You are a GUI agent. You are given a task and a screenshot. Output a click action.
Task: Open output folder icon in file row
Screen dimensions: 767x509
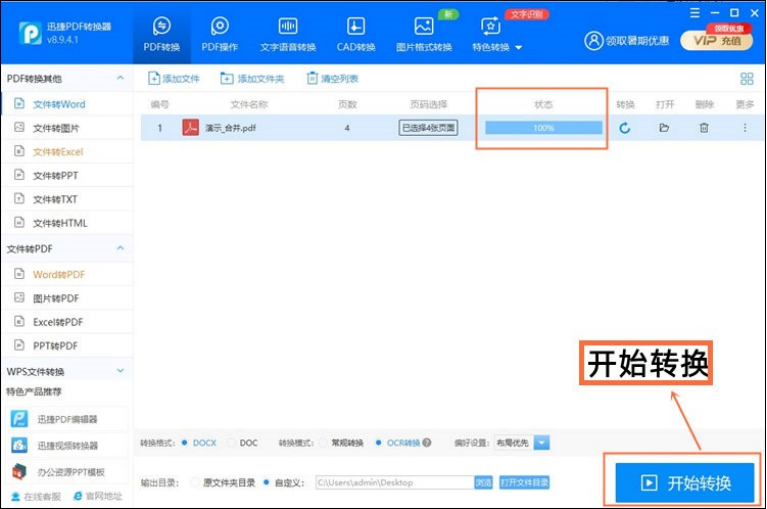(664, 128)
